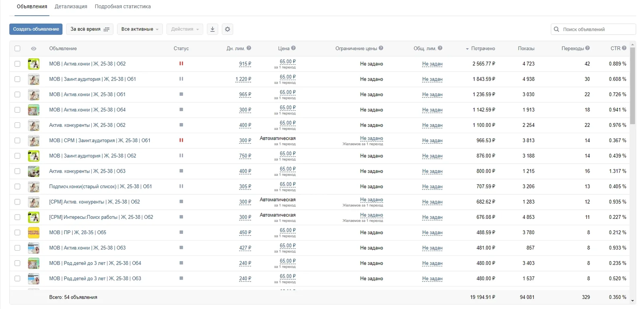Open daily limit 915 ₽ editor
This screenshot has width=644, height=309.
click(x=245, y=64)
